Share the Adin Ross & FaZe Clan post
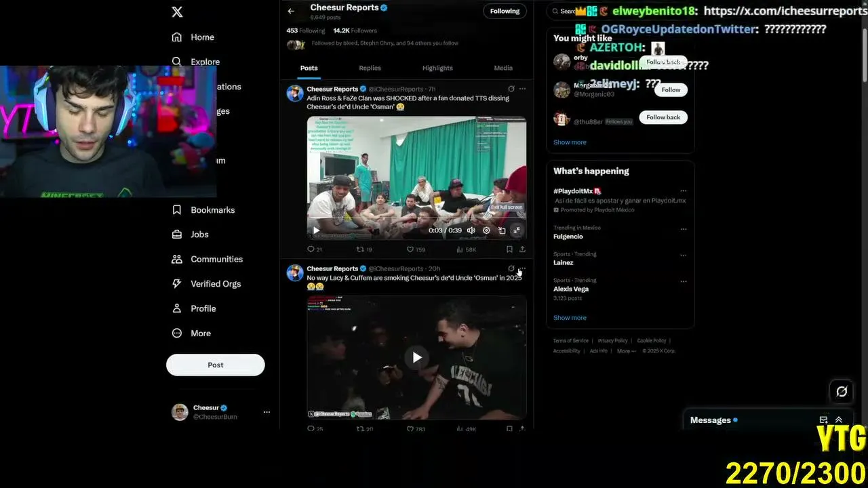The height and width of the screenshot is (488, 868). pos(522,249)
